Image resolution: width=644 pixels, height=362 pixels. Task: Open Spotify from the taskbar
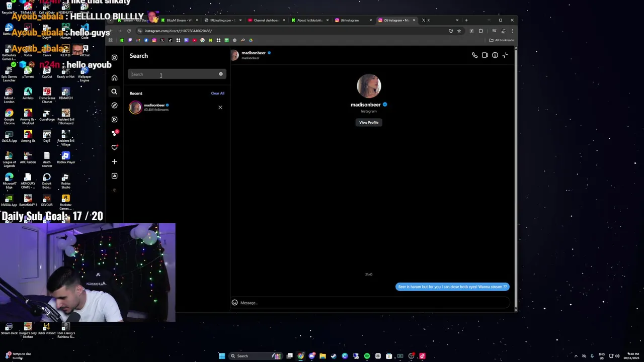pos(367,356)
